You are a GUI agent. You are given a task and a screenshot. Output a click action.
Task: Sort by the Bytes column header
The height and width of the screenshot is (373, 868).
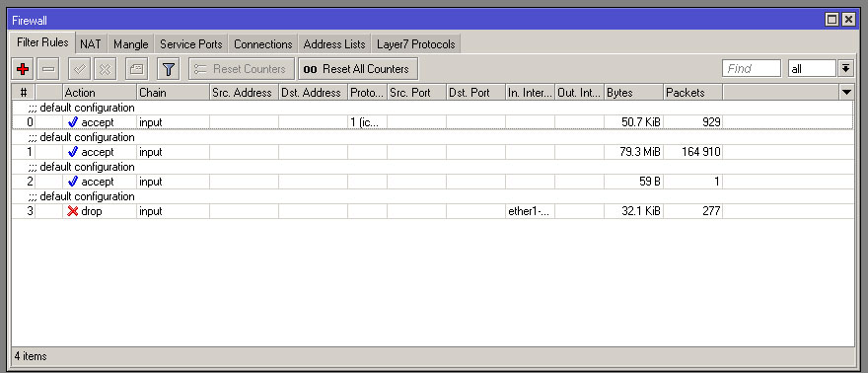coord(634,93)
